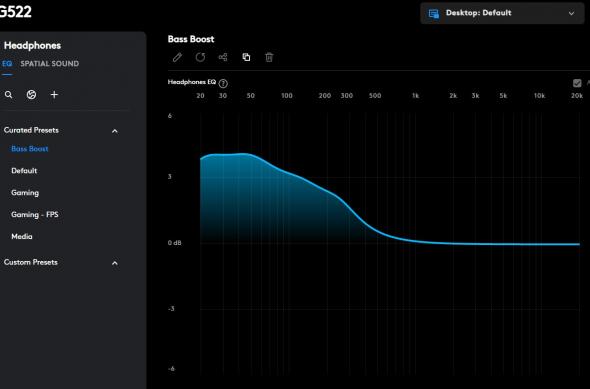Click the EQ curve peak near 50 Hz

(x=245, y=153)
